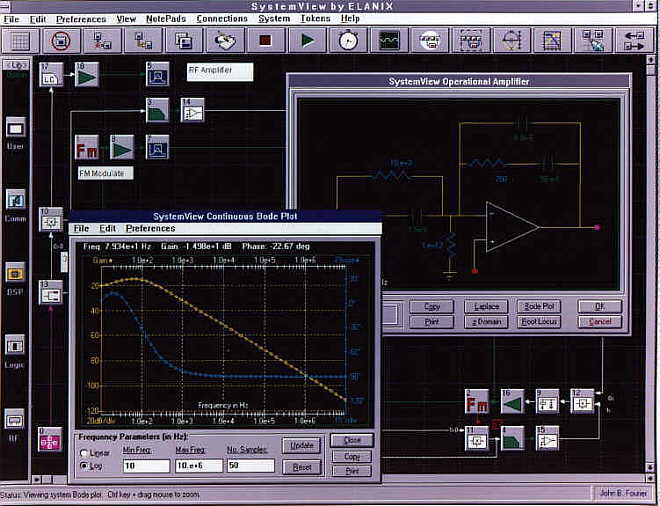Select token 0 magenta source block
The width and height of the screenshot is (660, 506).
pyautogui.click(x=50, y=439)
